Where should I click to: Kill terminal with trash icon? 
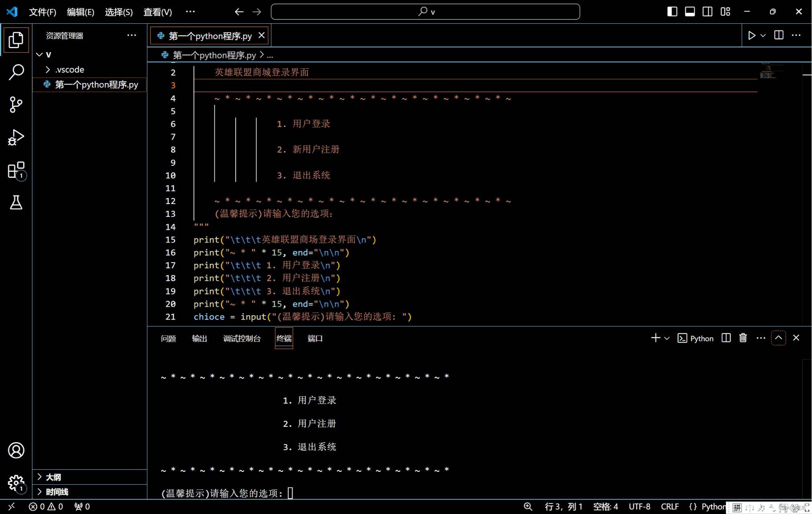(x=743, y=338)
